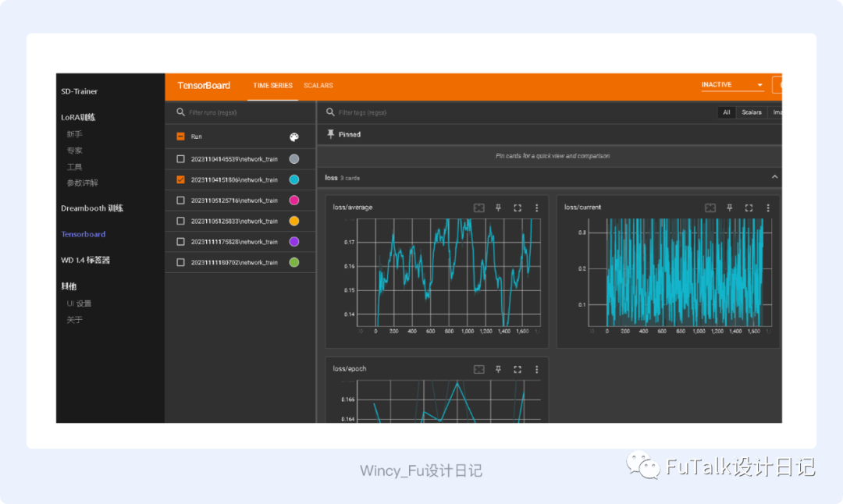The image size is (843, 504).
Task: Click the fit domain icon on loss/average card
Action: pyautogui.click(x=478, y=208)
